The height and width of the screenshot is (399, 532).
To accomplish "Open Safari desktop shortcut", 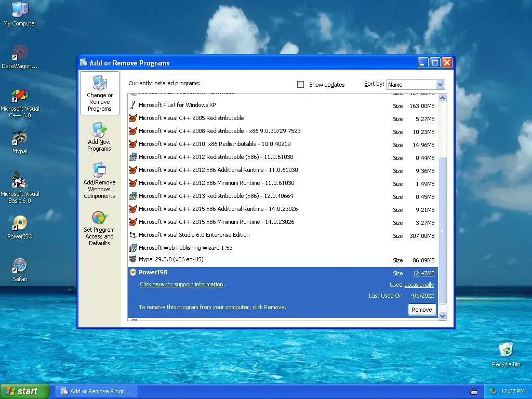I will (x=20, y=270).
